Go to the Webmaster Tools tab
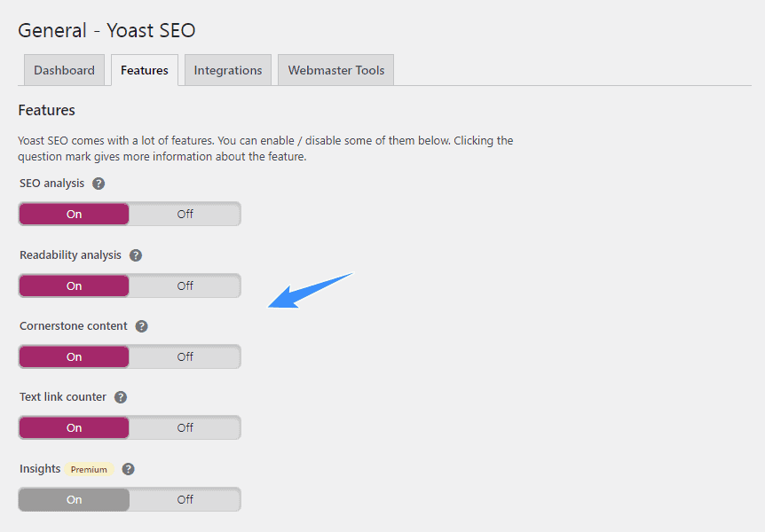The height and width of the screenshot is (532, 765). [x=336, y=70]
